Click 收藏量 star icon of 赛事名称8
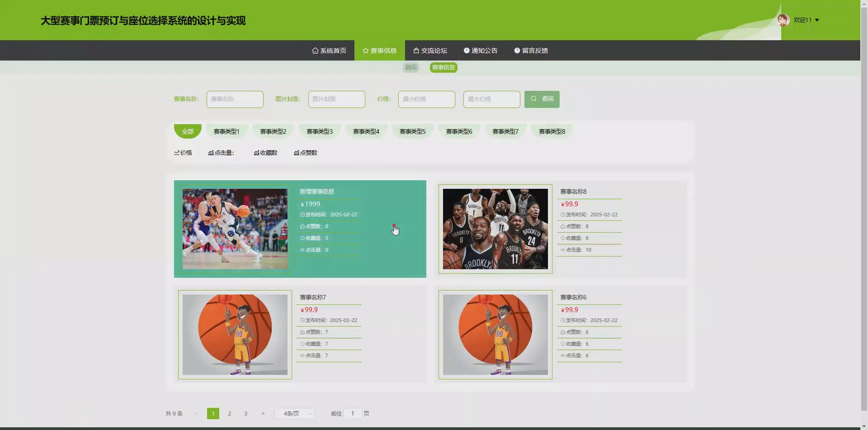Screen dimensions: 868x430 click(563, 238)
